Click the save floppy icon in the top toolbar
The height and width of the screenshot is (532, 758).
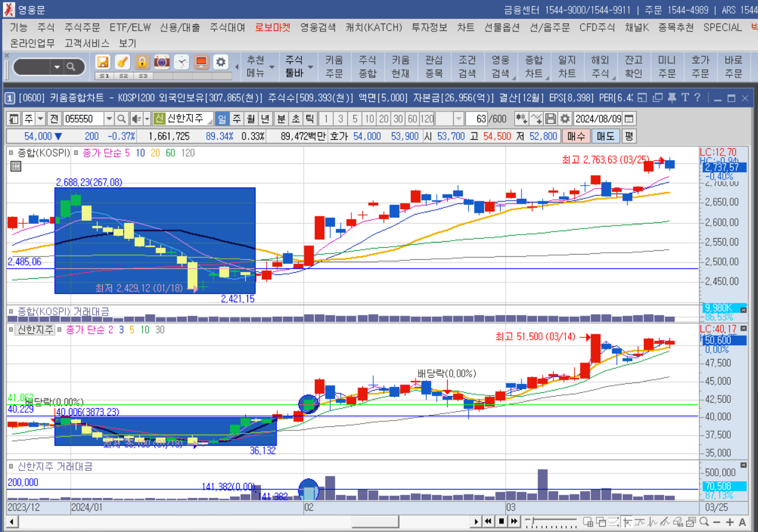click(x=103, y=62)
